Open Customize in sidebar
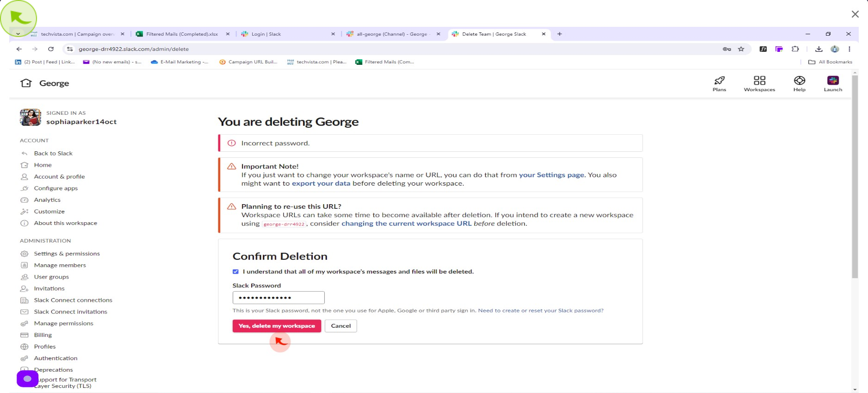 coord(49,211)
